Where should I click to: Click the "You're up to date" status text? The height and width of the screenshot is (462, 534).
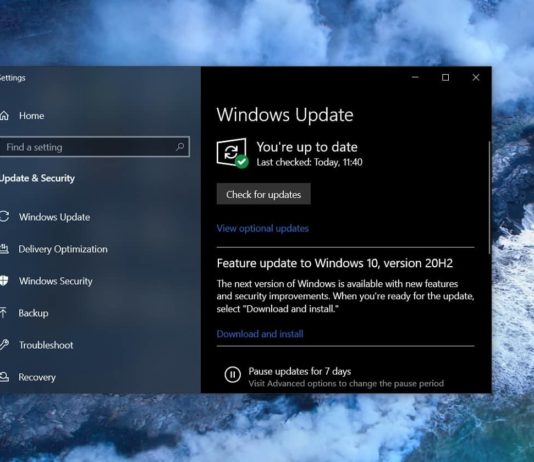pos(307,147)
